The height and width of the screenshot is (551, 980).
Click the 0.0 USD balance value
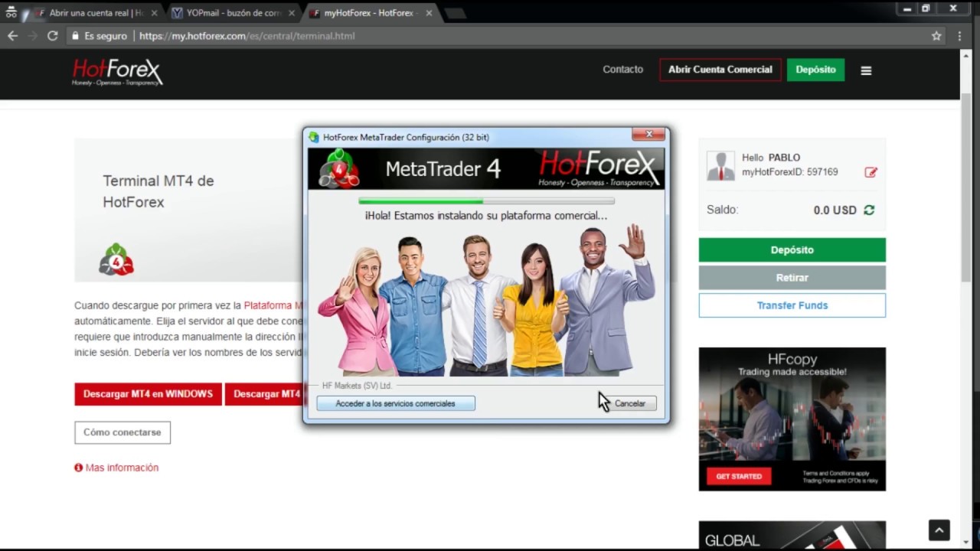point(835,210)
